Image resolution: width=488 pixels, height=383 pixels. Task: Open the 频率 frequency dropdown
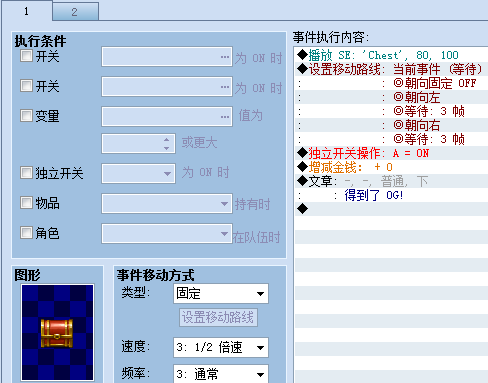click(x=221, y=374)
